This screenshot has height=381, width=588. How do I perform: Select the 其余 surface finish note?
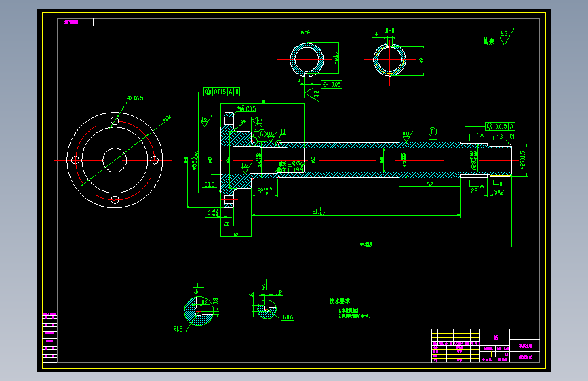tap(488, 41)
